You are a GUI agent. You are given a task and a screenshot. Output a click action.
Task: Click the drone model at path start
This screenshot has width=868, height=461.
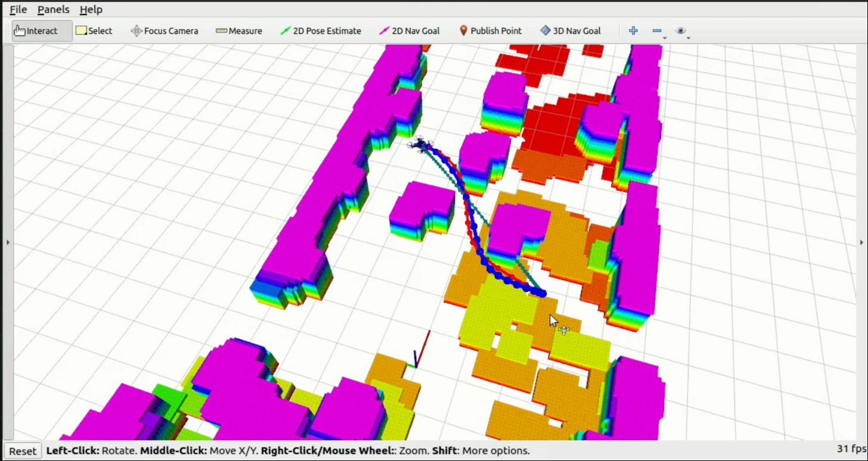(x=420, y=144)
